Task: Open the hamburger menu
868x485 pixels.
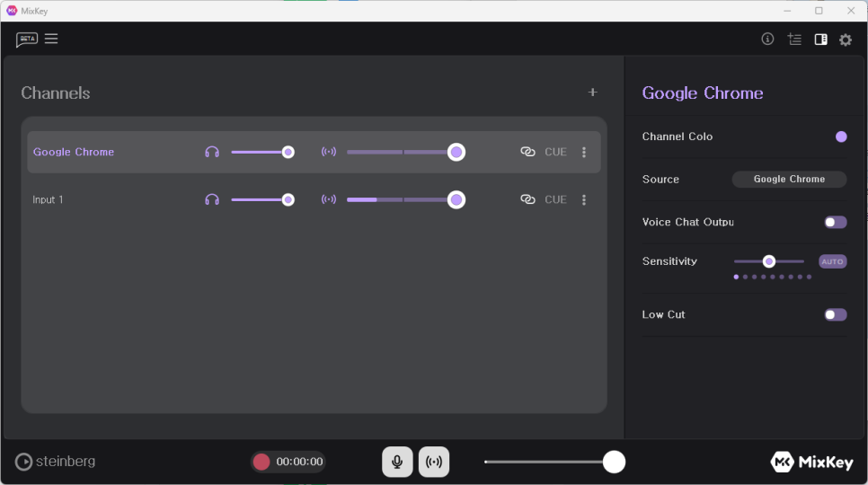Action: point(51,39)
